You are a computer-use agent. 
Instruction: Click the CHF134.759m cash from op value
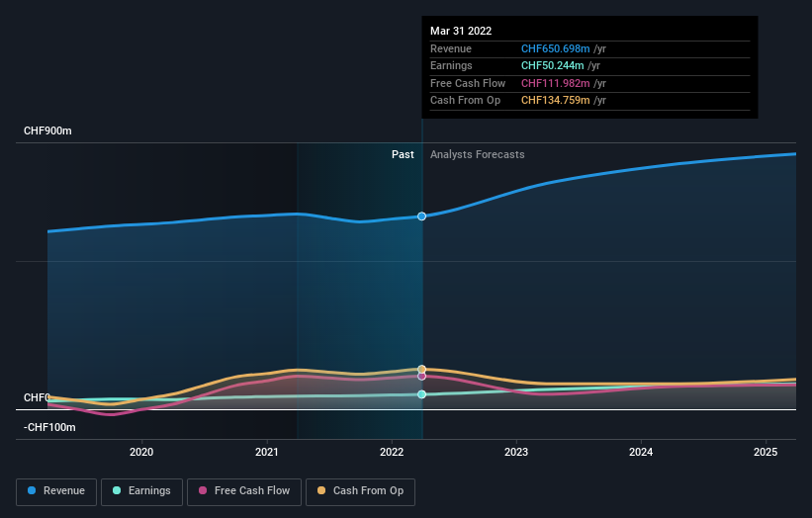[555, 101]
